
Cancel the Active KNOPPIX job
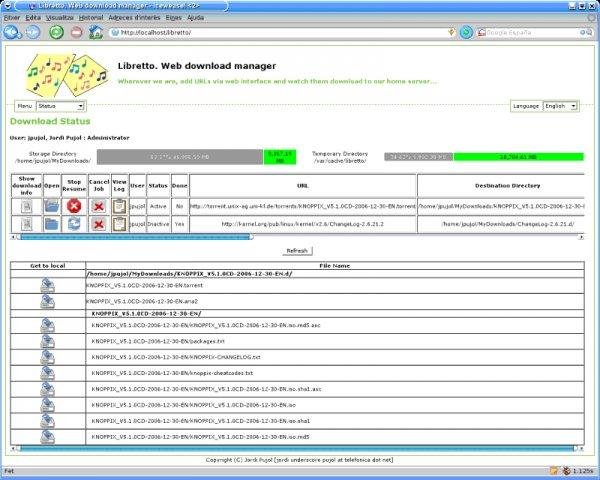click(x=99, y=207)
